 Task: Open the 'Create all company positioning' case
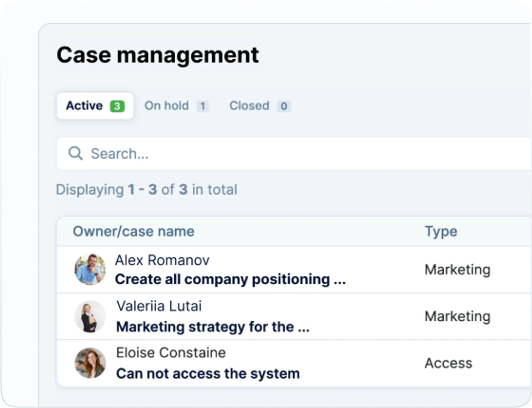230,279
